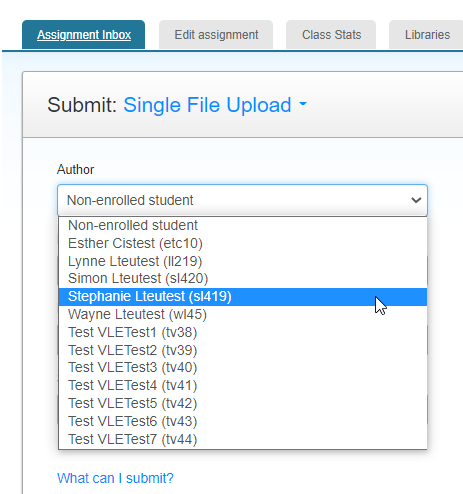Viewport: 463px width, 494px height.
Task: Select Test VLETest7 (tv44) option
Action: point(243,439)
